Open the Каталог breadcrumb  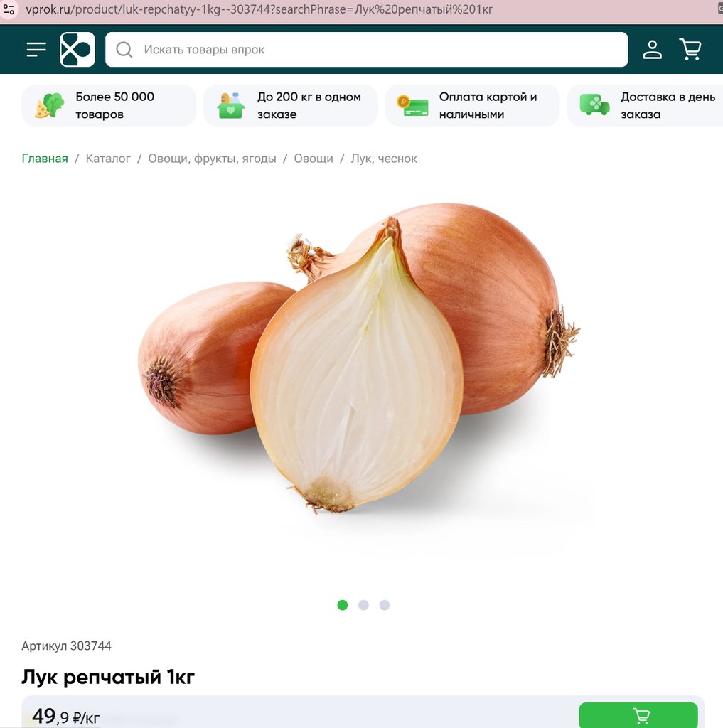pyautogui.click(x=108, y=159)
